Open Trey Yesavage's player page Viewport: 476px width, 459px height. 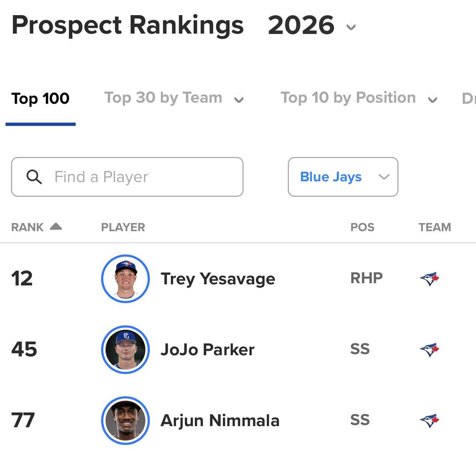coord(218,279)
